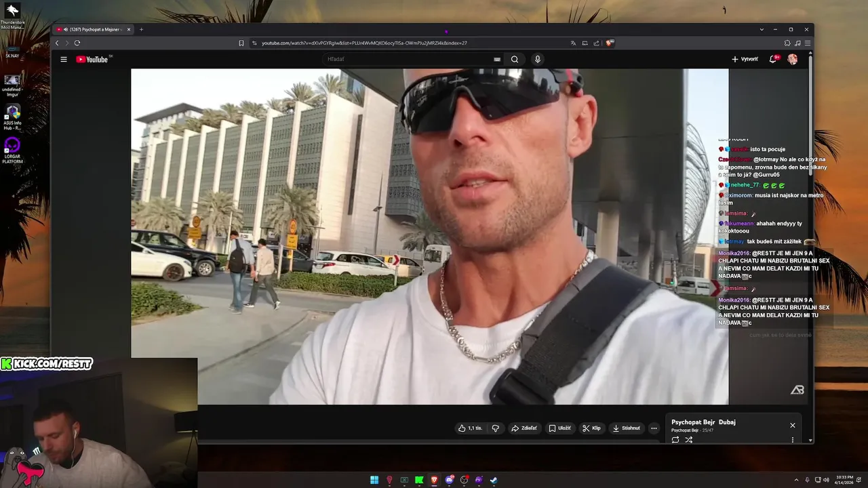Open new browser tab with plus
This screenshot has height=488, width=868.
click(141, 30)
